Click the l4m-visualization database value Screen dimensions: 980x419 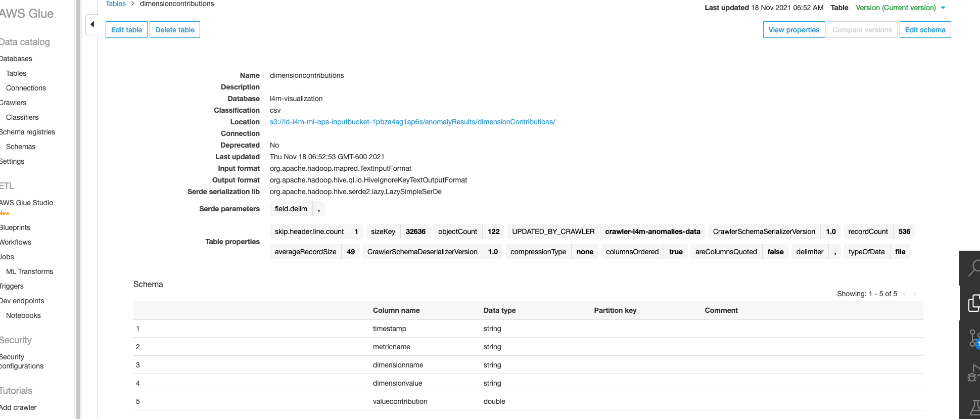[296, 99]
